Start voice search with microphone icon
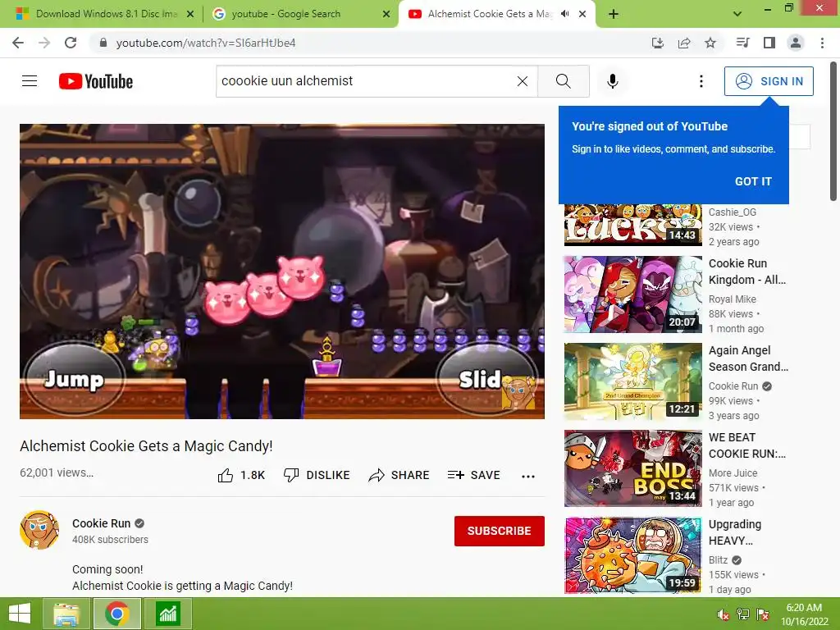The width and height of the screenshot is (840, 630). coord(612,81)
